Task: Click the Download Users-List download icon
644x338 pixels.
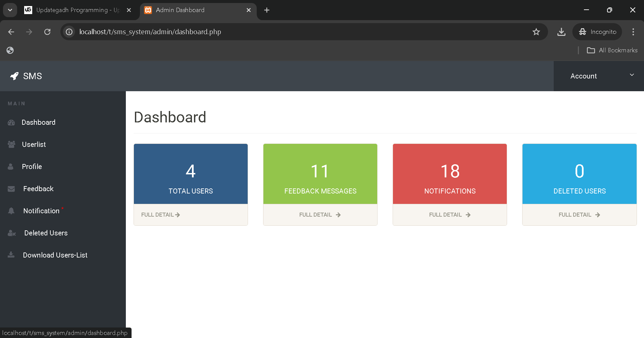Action: pos(11,255)
